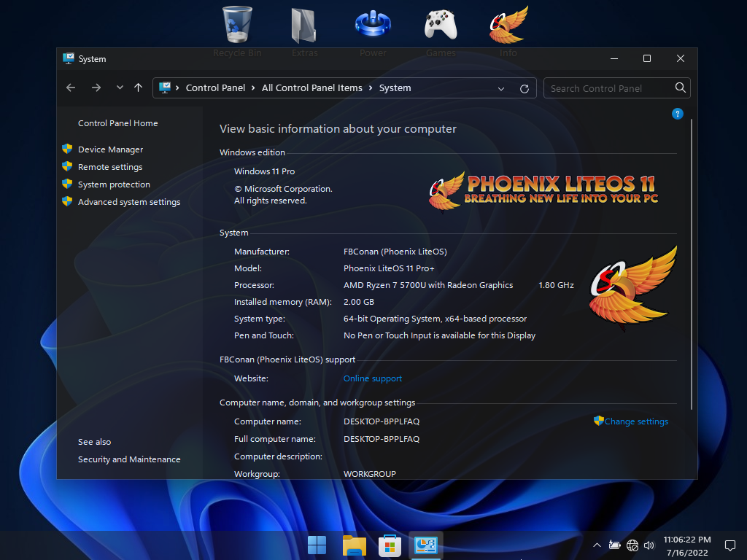This screenshot has width=747, height=560.
Task: Click shield icon beside Device Manager
Action: pyautogui.click(x=67, y=149)
